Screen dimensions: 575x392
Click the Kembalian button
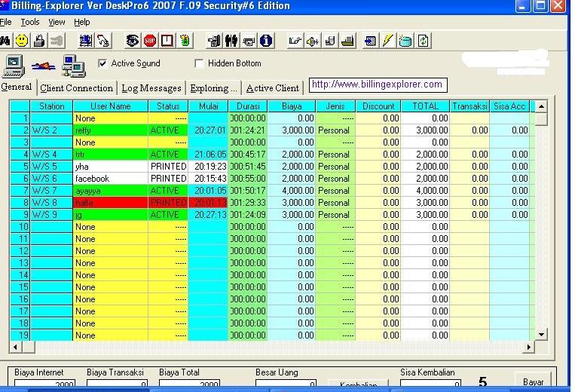(358, 384)
